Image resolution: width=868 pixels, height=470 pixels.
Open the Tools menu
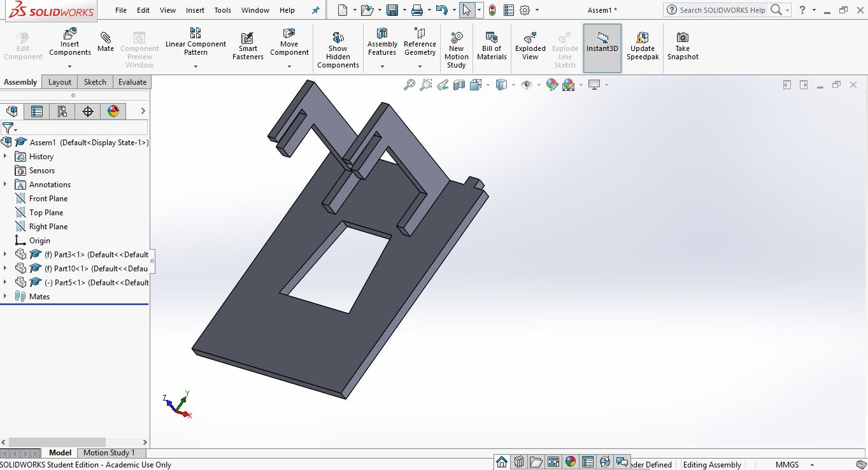click(223, 10)
